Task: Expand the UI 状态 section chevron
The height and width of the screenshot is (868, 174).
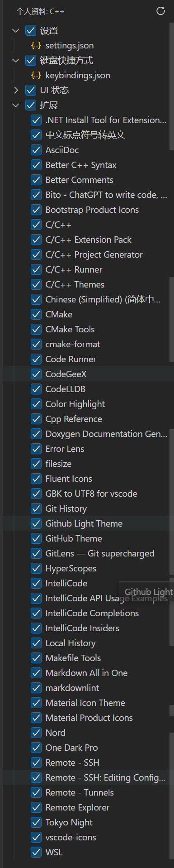Action: point(16,90)
